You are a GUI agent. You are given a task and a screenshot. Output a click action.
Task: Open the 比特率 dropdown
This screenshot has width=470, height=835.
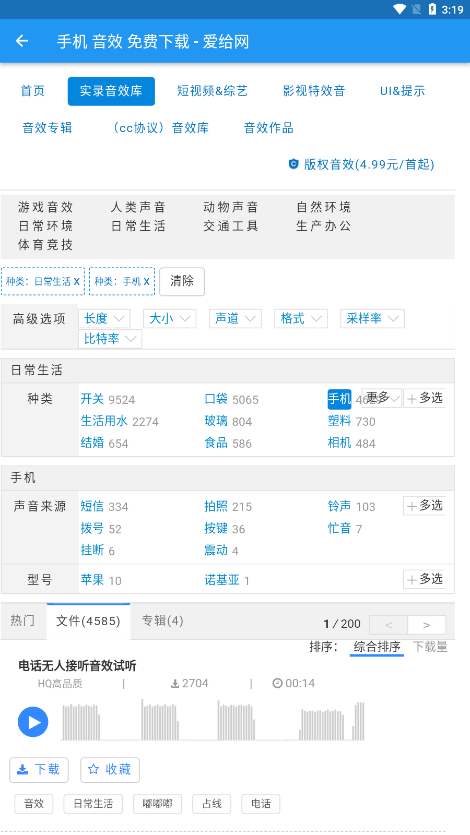pyautogui.click(x=110, y=339)
